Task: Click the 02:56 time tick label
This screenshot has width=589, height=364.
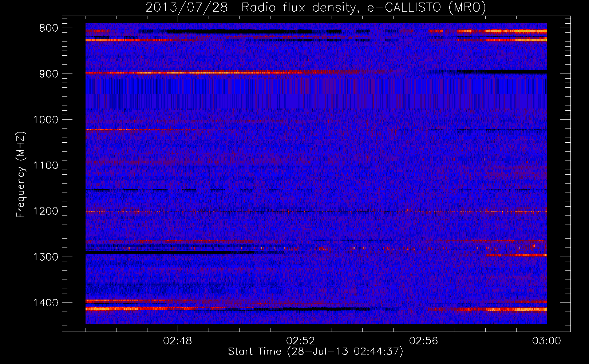Action: coord(424,341)
